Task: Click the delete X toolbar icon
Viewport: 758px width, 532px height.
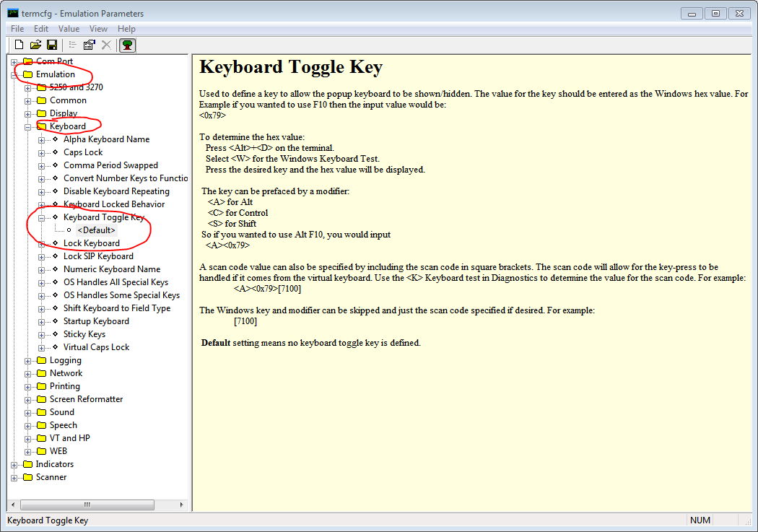Action: (106, 45)
